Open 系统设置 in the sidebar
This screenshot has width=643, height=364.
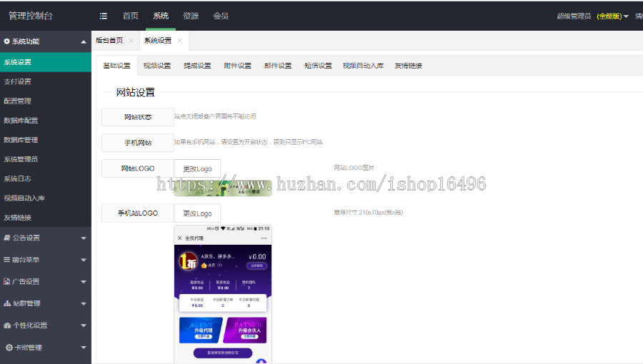click(46, 62)
